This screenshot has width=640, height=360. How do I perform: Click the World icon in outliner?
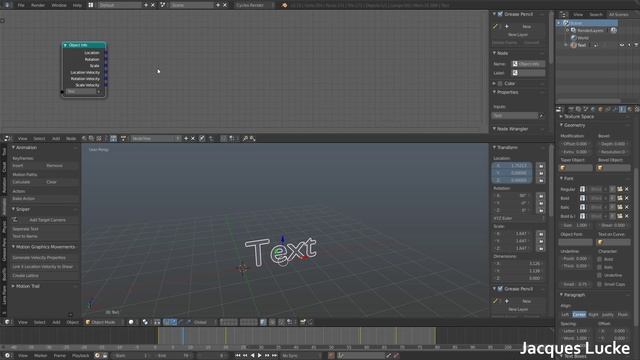coord(573,38)
